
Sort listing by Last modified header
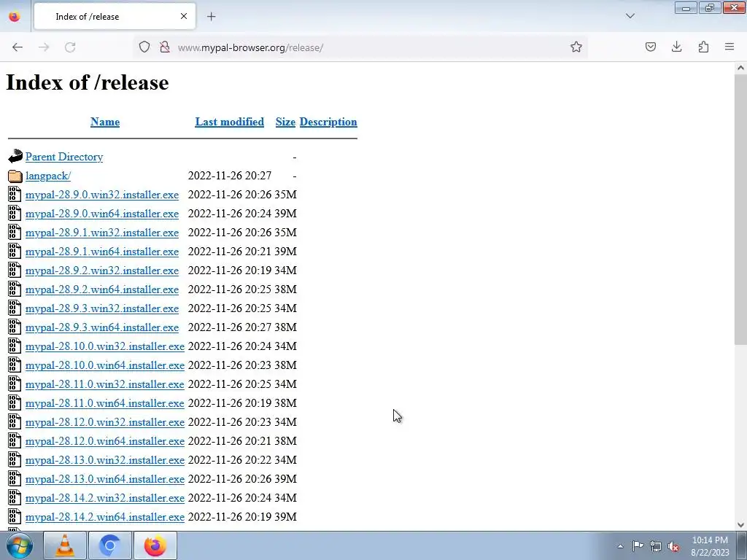click(x=230, y=122)
